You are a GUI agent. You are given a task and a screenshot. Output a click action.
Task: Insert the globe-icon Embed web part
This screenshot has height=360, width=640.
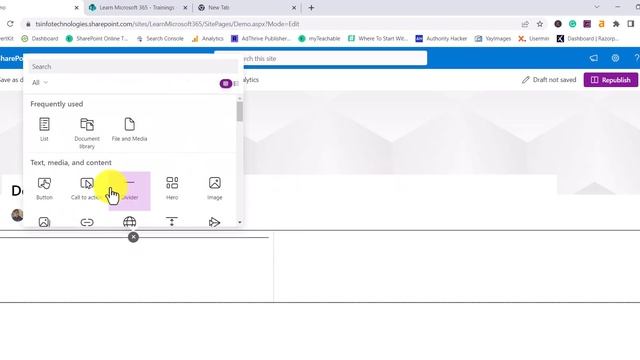click(129, 222)
